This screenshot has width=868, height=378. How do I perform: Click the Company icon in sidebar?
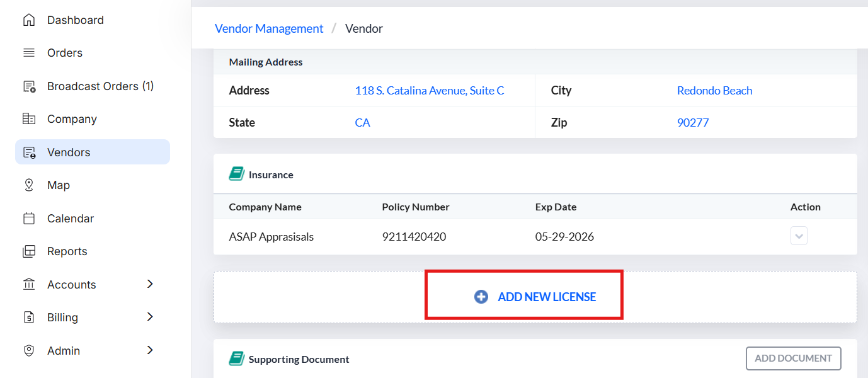29,118
